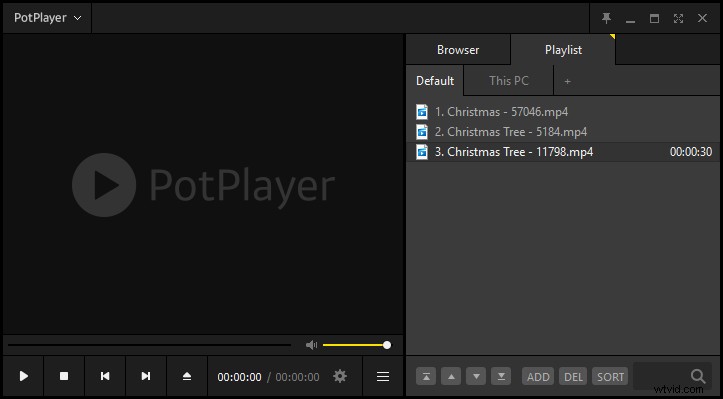Select the Default playlist tab

[435, 81]
